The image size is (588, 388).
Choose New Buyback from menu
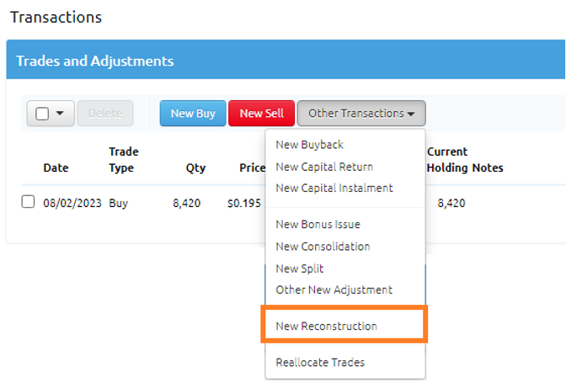click(309, 145)
